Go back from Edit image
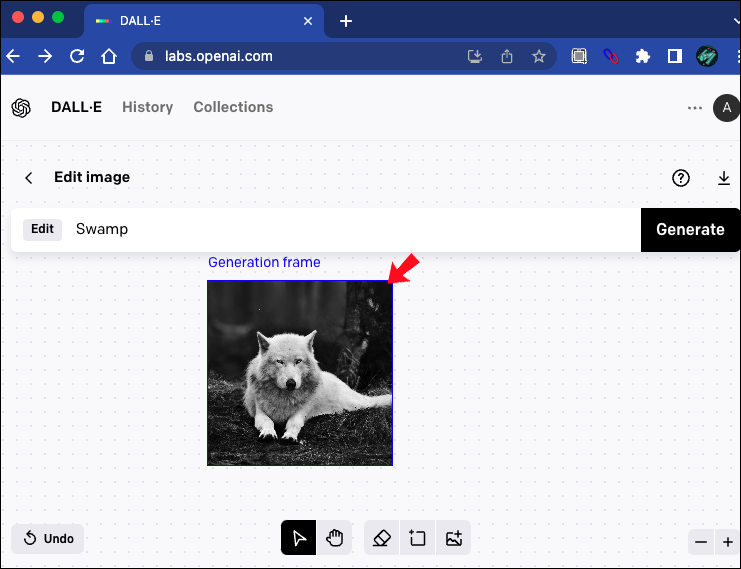The image size is (741, 569). coord(29,178)
